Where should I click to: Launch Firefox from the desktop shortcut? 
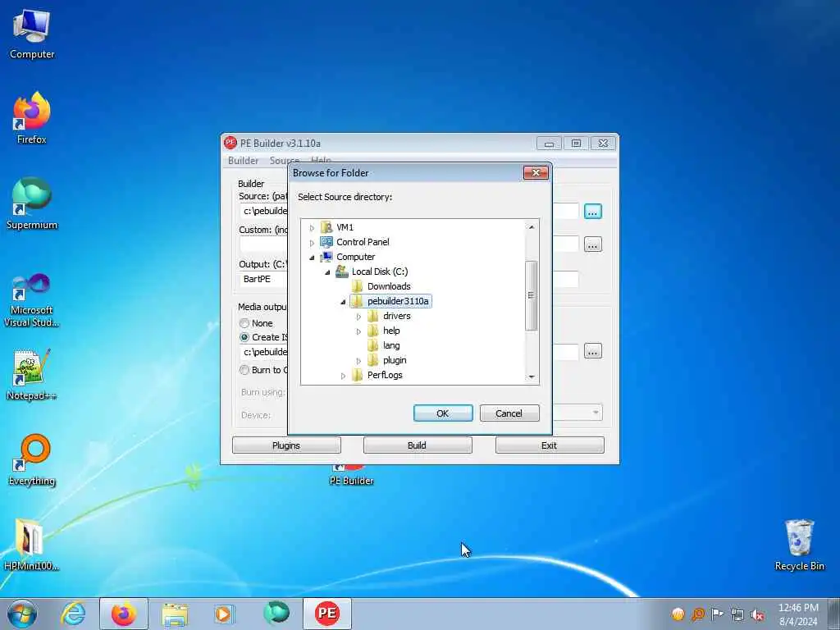point(32,118)
